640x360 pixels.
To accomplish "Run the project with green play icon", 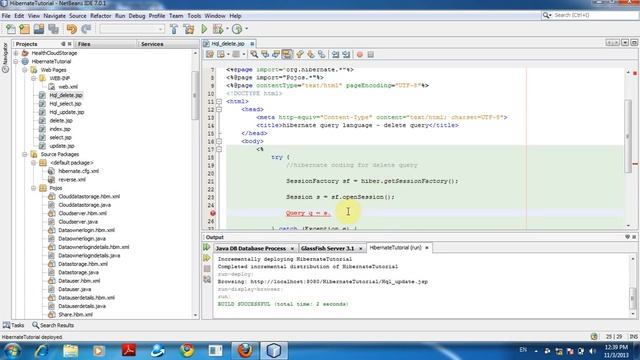I will point(204,29).
